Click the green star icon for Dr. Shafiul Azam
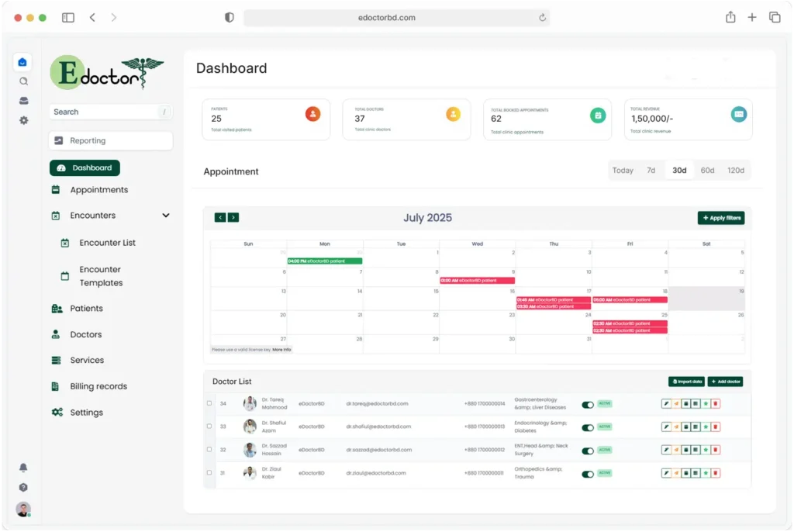Screen dimensions: 794x532 (x=706, y=427)
